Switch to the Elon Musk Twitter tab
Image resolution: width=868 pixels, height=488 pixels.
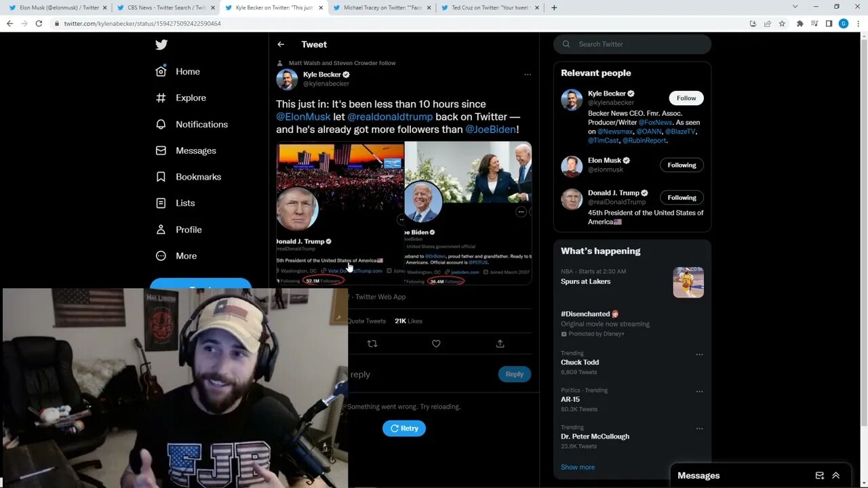(x=57, y=7)
